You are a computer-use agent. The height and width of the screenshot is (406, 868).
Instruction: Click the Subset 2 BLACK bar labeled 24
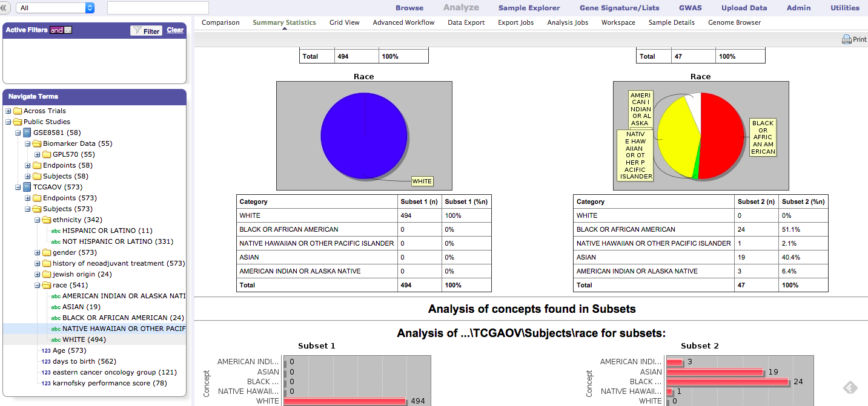click(x=727, y=382)
